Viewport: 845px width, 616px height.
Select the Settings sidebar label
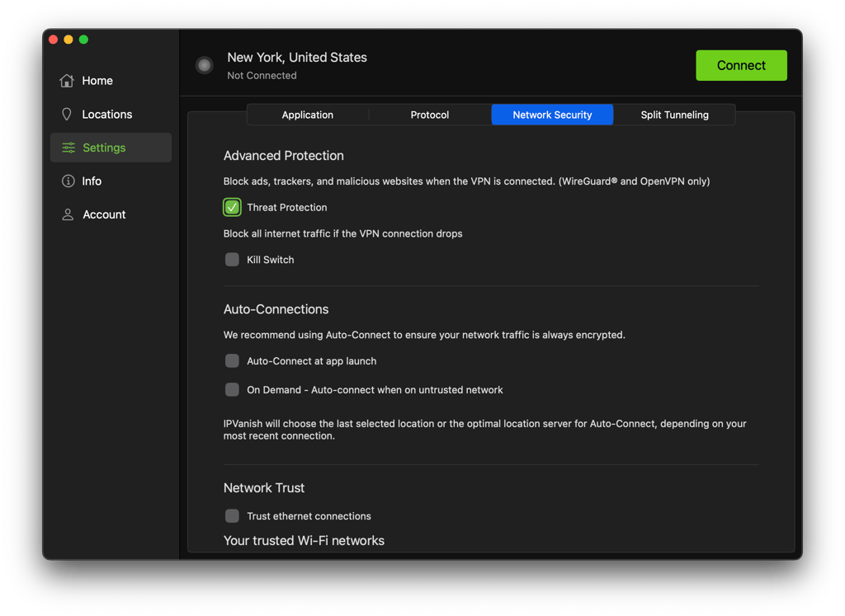[x=104, y=148]
